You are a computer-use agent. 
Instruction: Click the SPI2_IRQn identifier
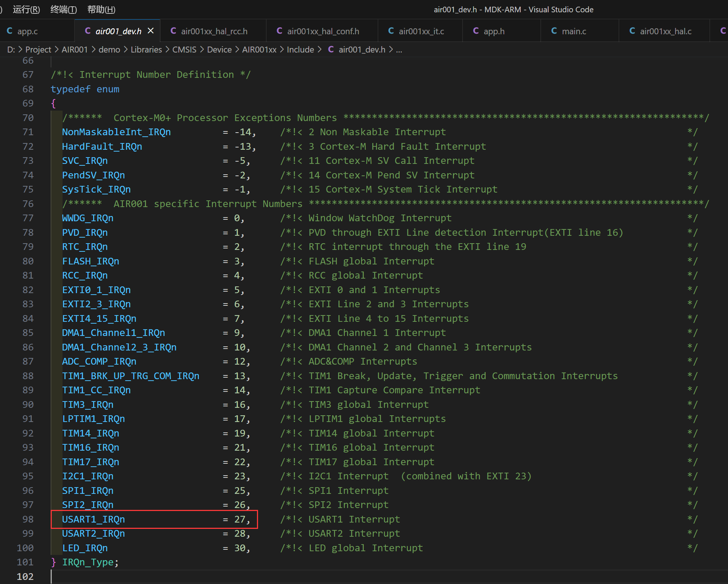point(88,505)
